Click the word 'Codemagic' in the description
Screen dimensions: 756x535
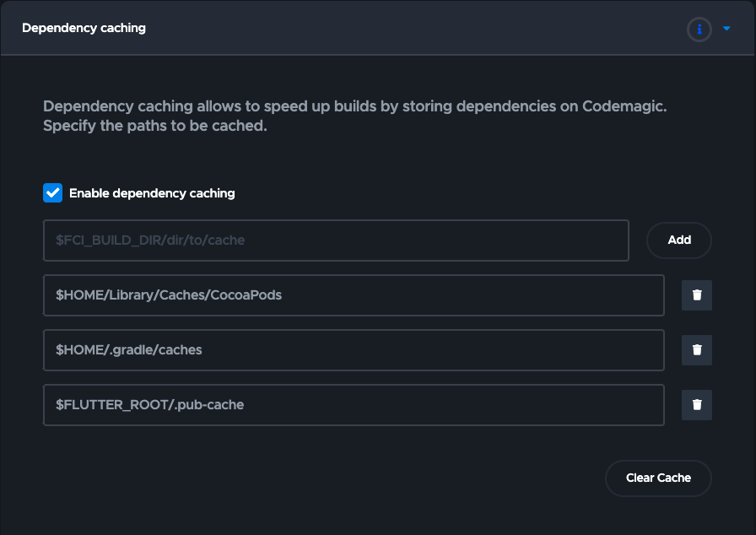coord(624,106)
